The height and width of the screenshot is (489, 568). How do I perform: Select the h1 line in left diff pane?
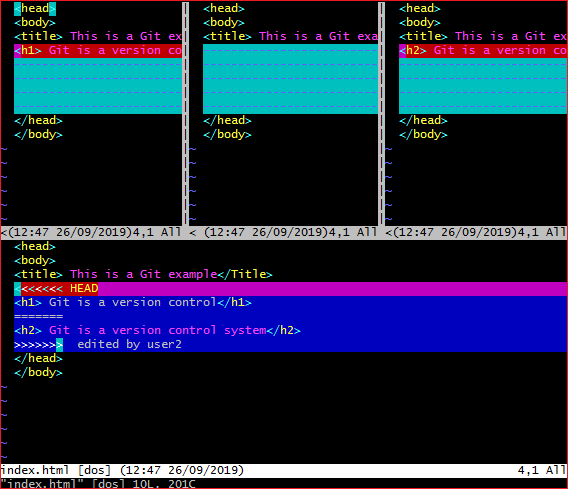98,51
